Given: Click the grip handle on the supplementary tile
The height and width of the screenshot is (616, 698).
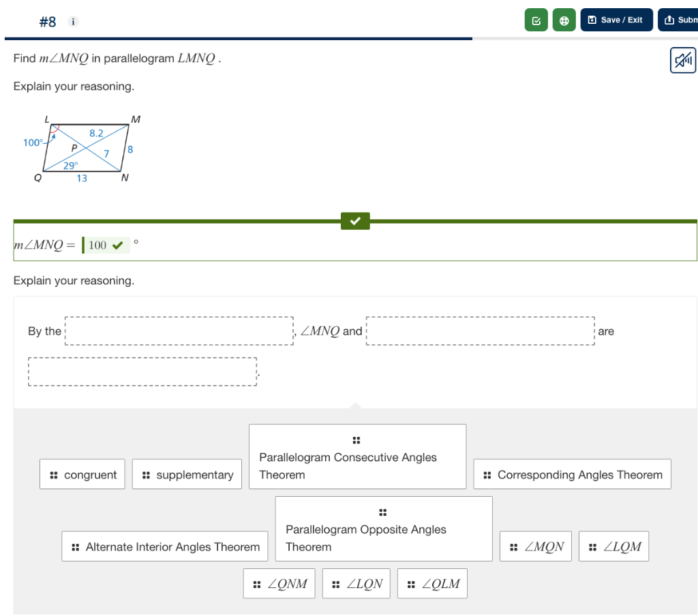Looking at the screenshot, I should pyautogui.click(x=147, y=474).
